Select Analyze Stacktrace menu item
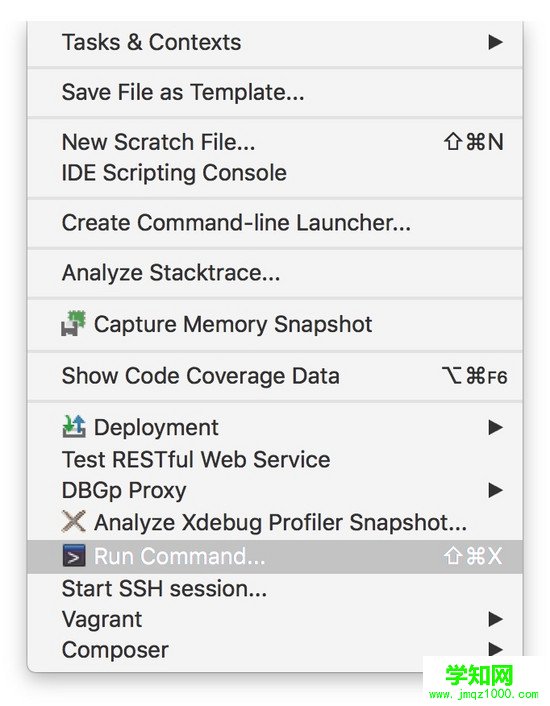 [275, 273]
